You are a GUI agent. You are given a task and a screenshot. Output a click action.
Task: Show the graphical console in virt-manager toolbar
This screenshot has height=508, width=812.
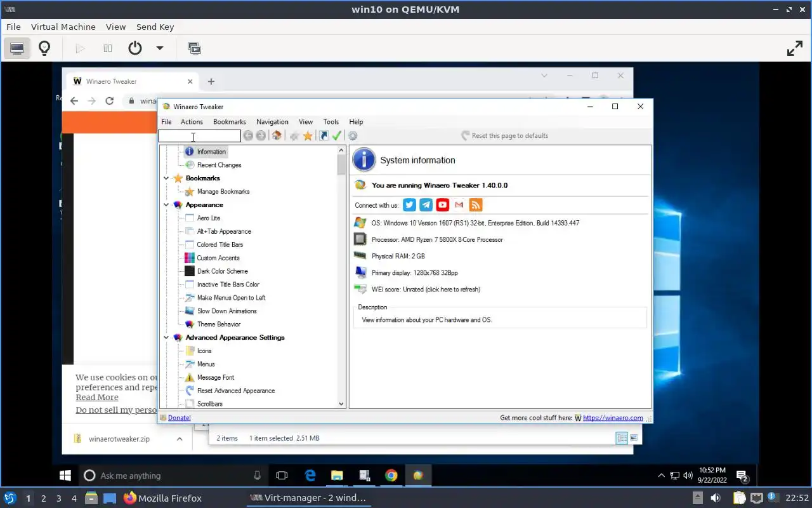[17, 48]
